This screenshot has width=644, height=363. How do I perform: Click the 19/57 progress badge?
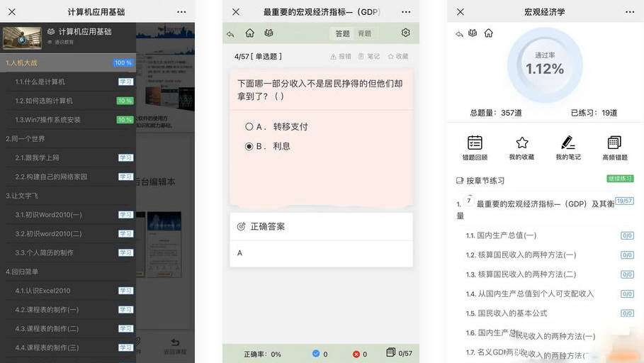pos(624,201)
